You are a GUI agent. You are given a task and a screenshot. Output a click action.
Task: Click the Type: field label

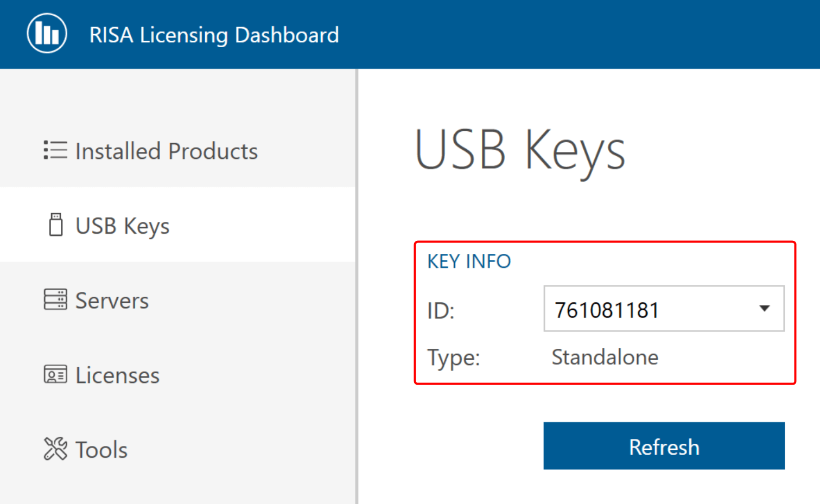[x=454, y=358]
